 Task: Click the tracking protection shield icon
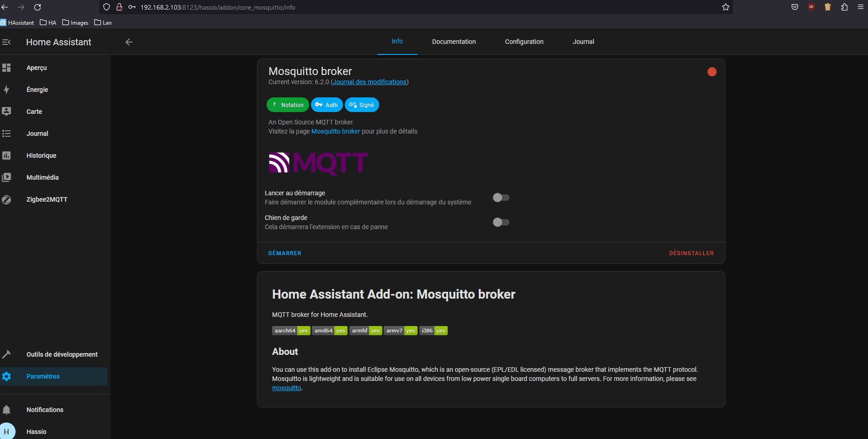pyautogui.click(x=107, y=7)
